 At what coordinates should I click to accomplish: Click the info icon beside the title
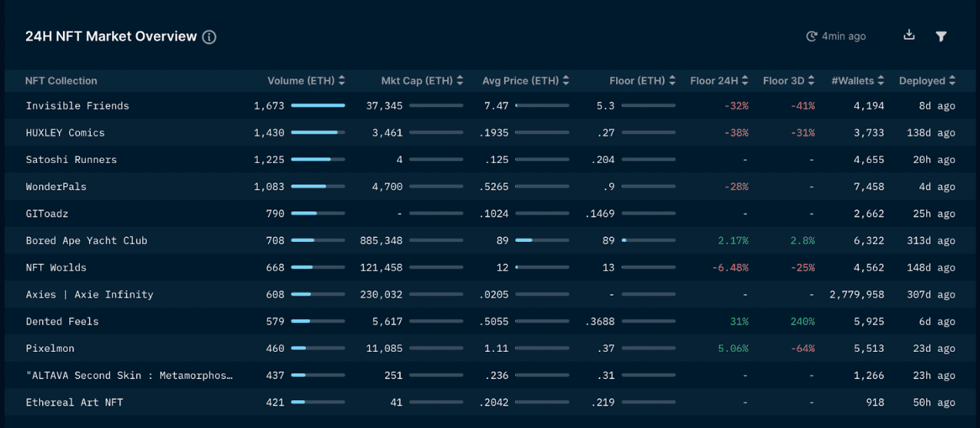pyautogui.click(x=209, y=37)
